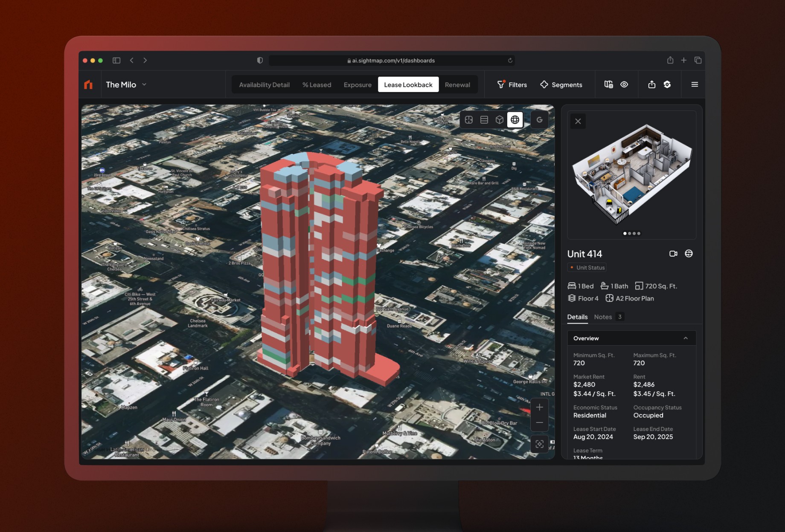The height and width of the screenshot is (532, 785).
Task: Click the ai.sightmap.com address bar
Action: [391, 61]
